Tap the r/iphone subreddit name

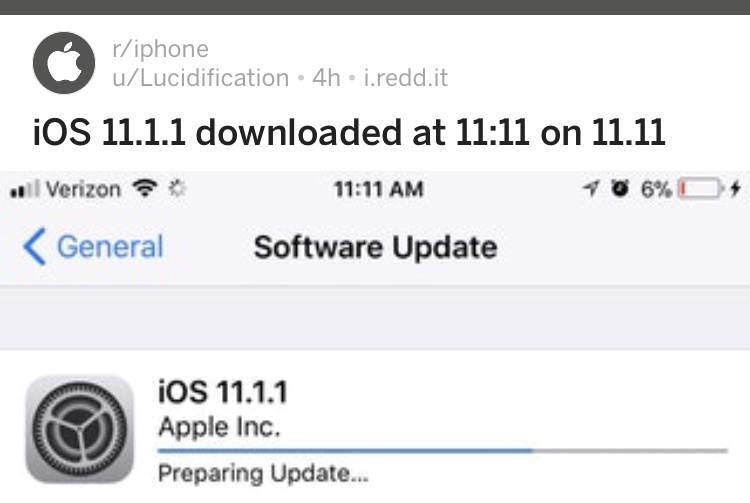coord(160,49)
